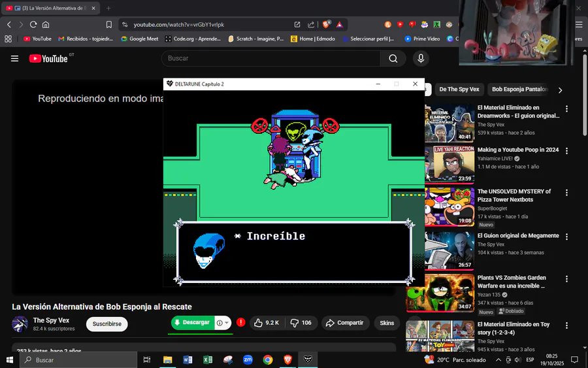Click the green X extension icon
Viewport: 588px width, 368px height.
click(x=437, y=24)
